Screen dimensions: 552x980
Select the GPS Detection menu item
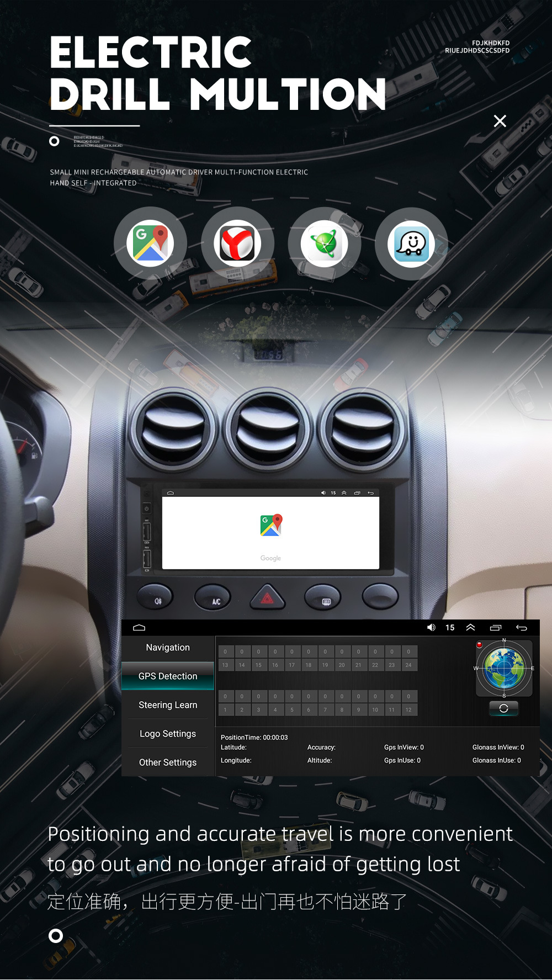click(168, 676)
